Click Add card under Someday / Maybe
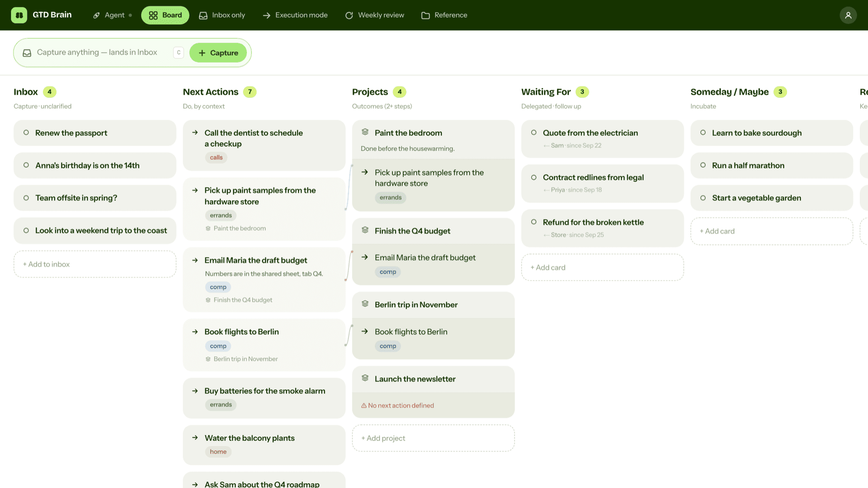Screen dimensions: 868x488 [x=772, y=231]
